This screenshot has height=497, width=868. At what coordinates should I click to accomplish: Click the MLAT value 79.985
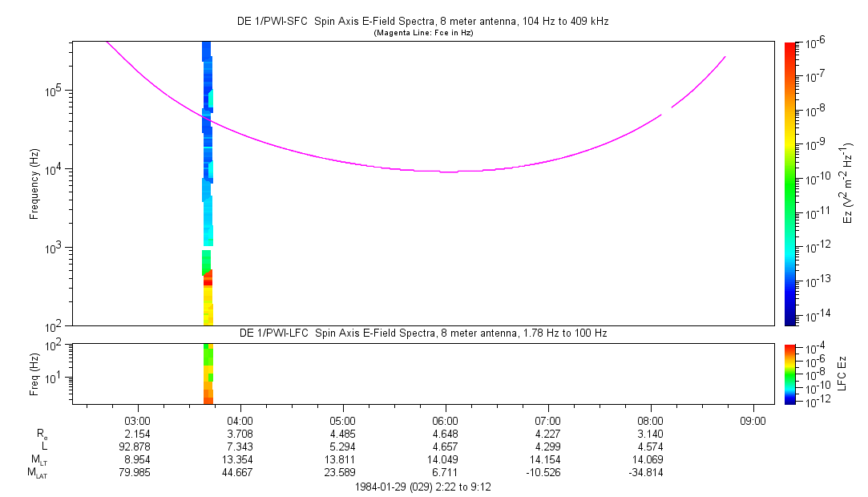(x=138, y=472)
